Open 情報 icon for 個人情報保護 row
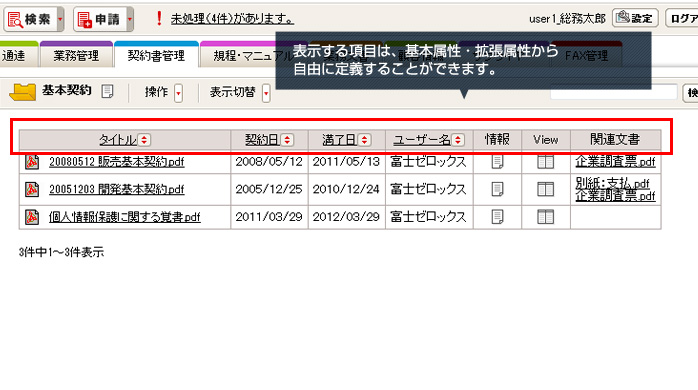The image size is (698, 390). click(497, 217)
